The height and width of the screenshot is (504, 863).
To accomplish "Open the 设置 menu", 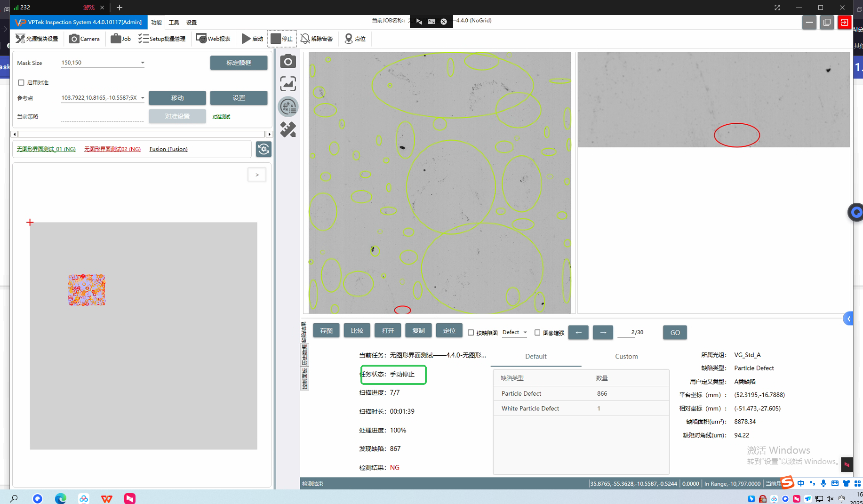I will click(192, 23).
